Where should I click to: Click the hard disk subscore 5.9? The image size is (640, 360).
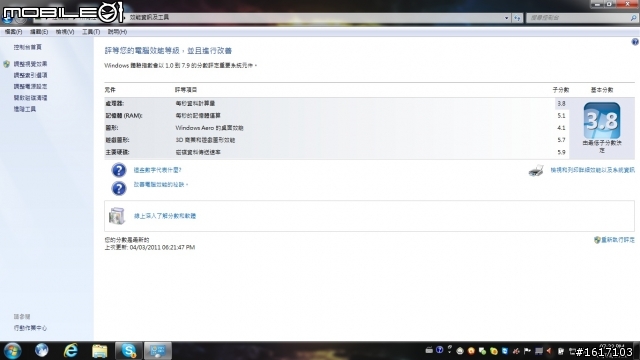[x=561, y=152]
